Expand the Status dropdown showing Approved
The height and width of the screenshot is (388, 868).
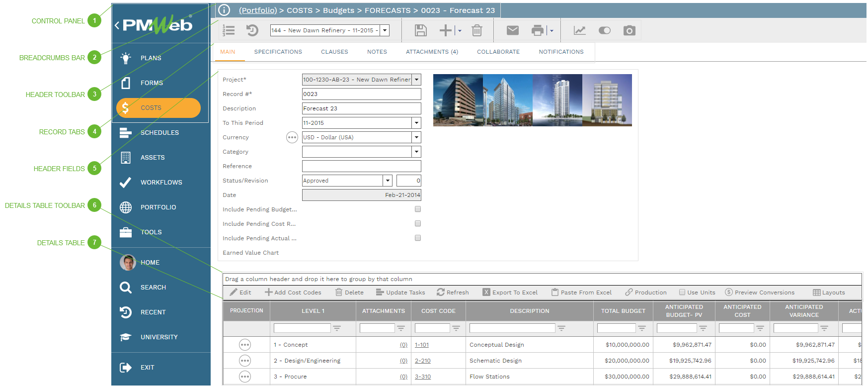[x=388, y=181]
